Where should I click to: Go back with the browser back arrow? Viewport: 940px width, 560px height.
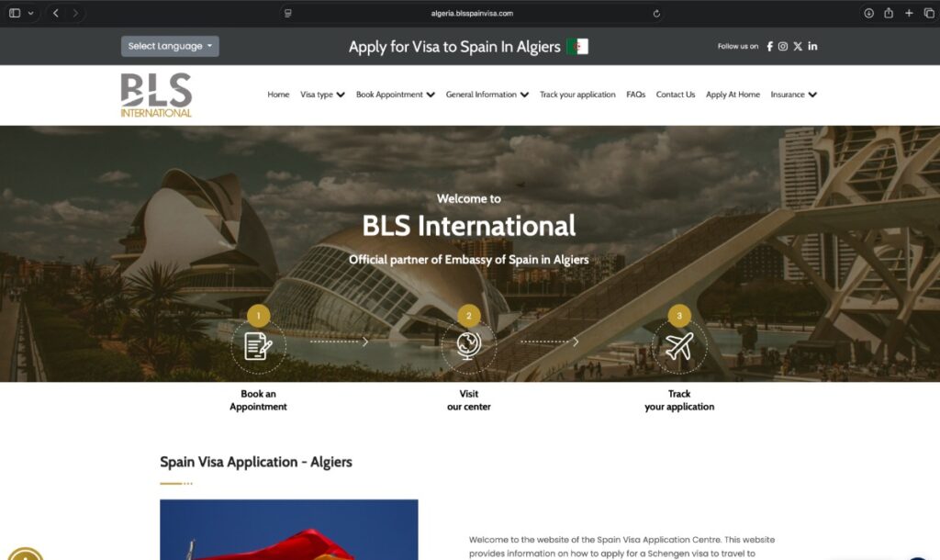coord(55,13)
